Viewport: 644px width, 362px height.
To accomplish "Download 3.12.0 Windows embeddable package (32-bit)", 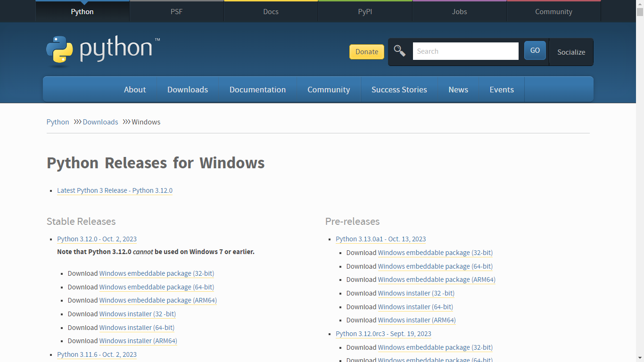I will tap(157, 273).
